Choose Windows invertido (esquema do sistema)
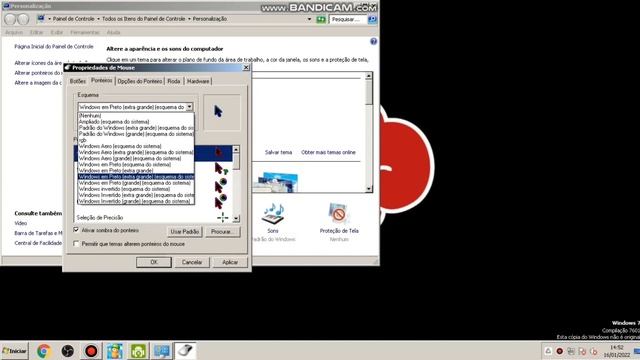 (136, 189)
